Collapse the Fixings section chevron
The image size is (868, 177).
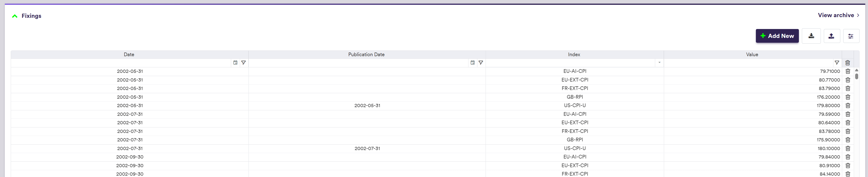pos(14,16)
